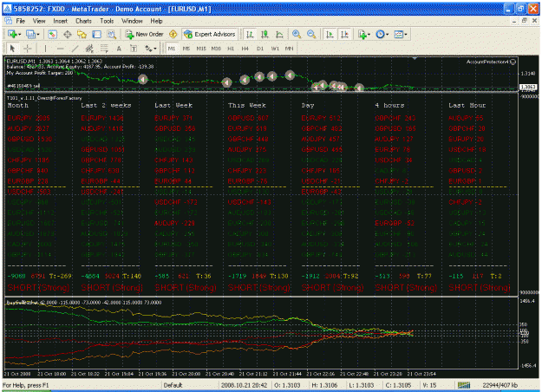The width and height of the screenshot is (542, 392).
Task: Switch to Line Chart display
Action: point(279,34)
